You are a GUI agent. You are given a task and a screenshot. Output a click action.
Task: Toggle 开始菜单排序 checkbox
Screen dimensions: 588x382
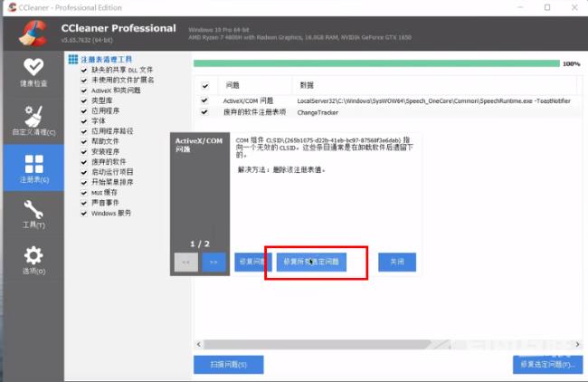point(84,182)
